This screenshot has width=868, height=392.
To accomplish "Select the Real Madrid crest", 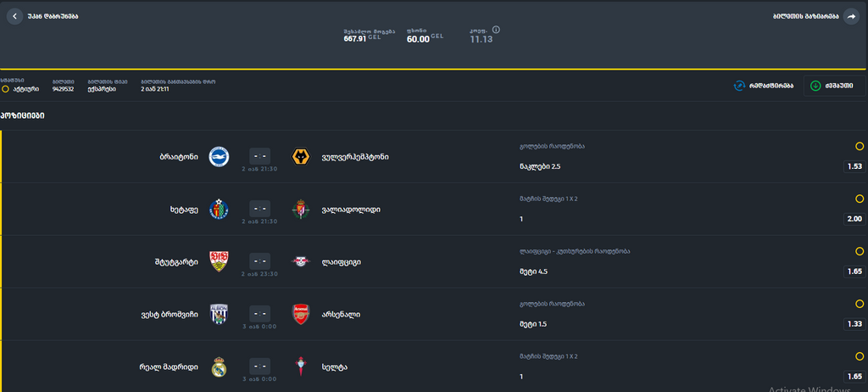I will point(219,367).
